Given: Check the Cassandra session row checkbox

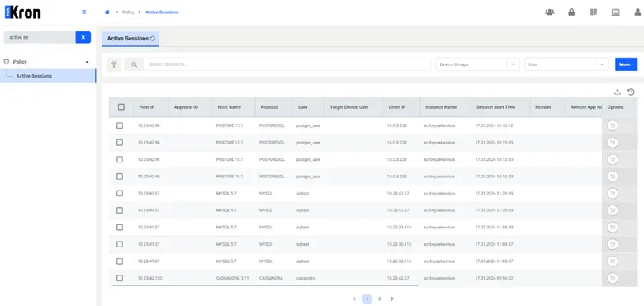Looking at the screenshot, I should point(120,278).
